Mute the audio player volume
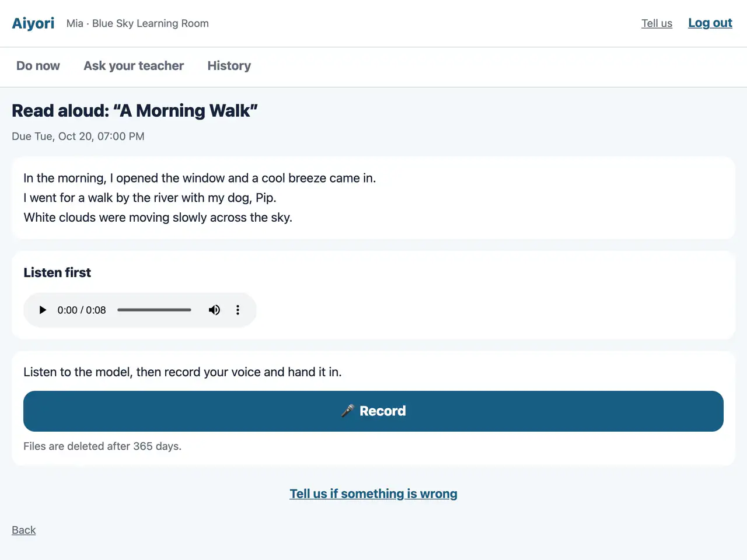The width and height of the screenshot is (747, 560). pos(215,310)
